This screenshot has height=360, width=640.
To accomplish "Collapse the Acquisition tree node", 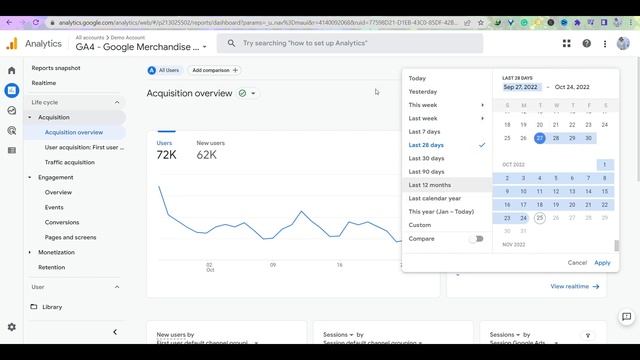I will tap(30, 117).
